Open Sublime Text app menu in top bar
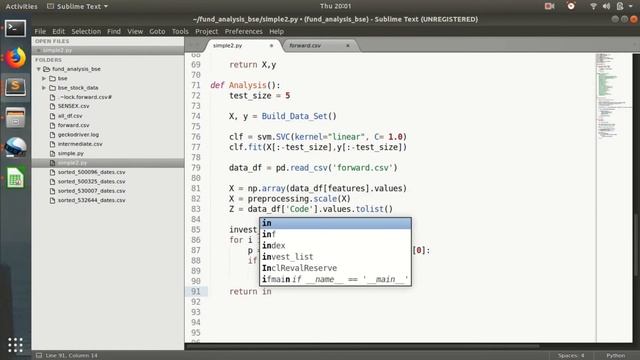This screenshot has width=640, height=360. [x=78, y=6]
